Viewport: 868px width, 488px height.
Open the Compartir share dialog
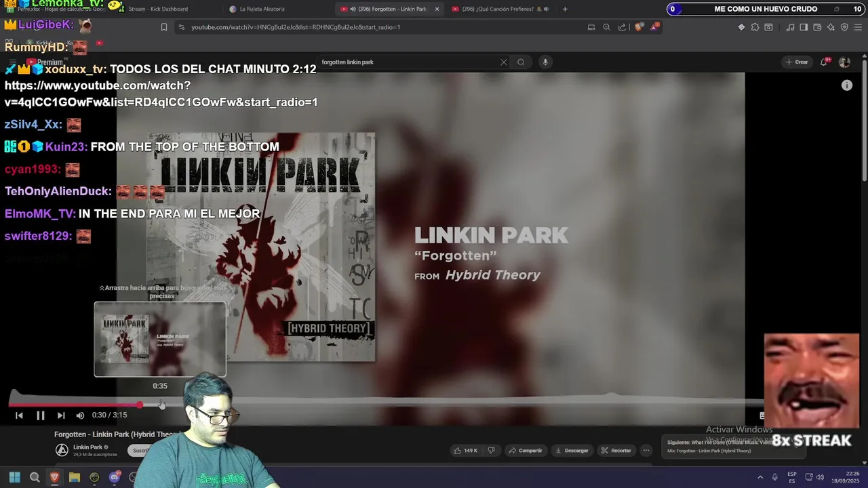(x=526, y=451)
